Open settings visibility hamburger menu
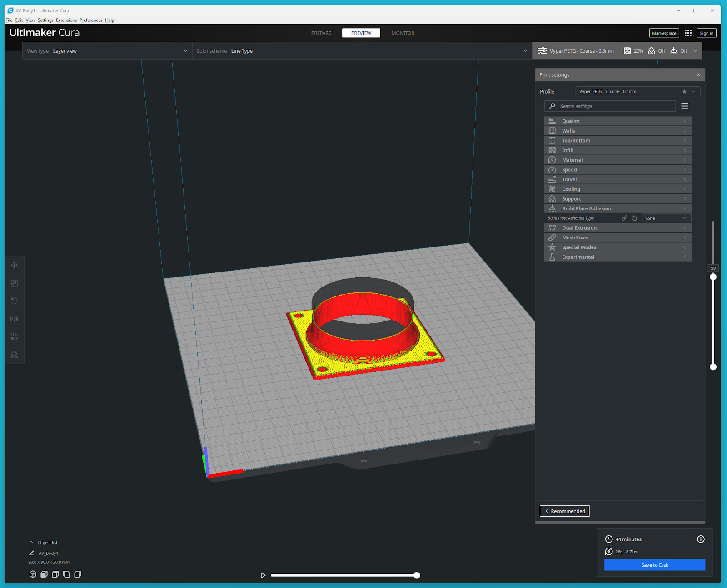 pyautogui.click(x=685, y=106)
